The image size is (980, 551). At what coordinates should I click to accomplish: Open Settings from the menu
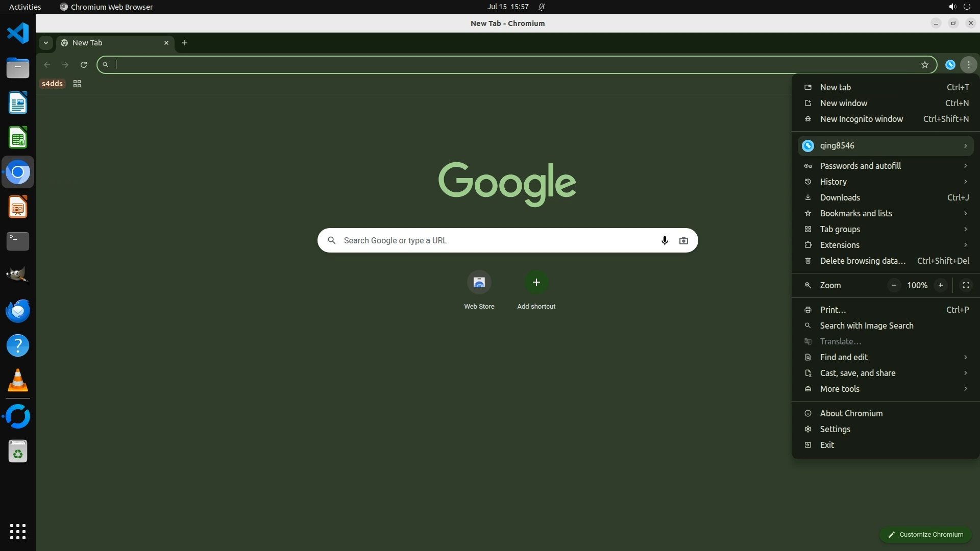pos(835,429)
